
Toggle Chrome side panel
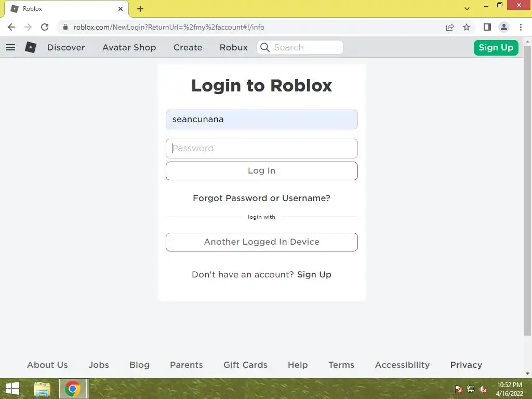point(487,27)
